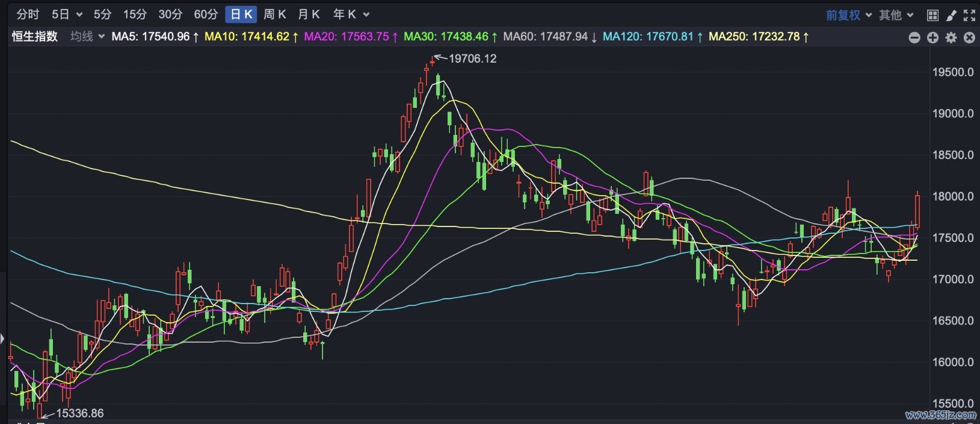The width and height of the screenshot is (980, 424).
Task: Open indicator settings gear icon
Action: click(951, 37)
